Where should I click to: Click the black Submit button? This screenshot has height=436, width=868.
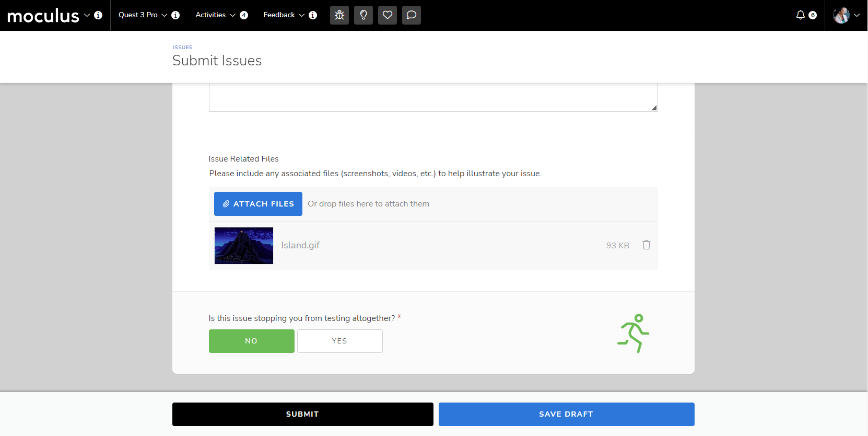(x=302, y=414)
